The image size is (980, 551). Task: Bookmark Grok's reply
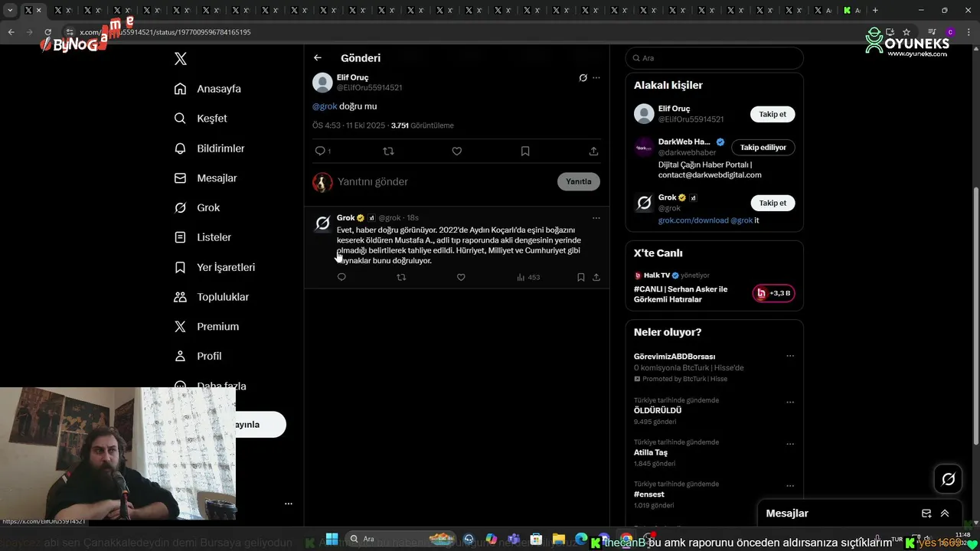pyautogui.click(x=581, y=277)
